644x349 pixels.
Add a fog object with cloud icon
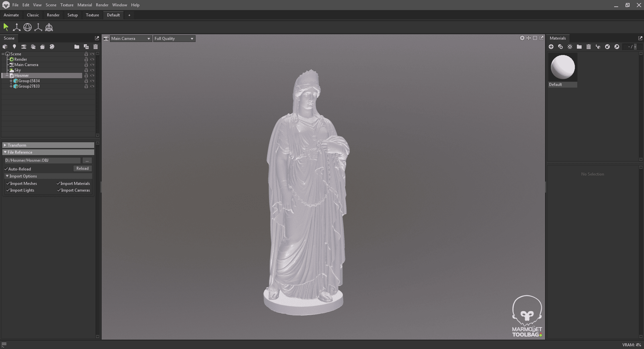click(33, 47)
